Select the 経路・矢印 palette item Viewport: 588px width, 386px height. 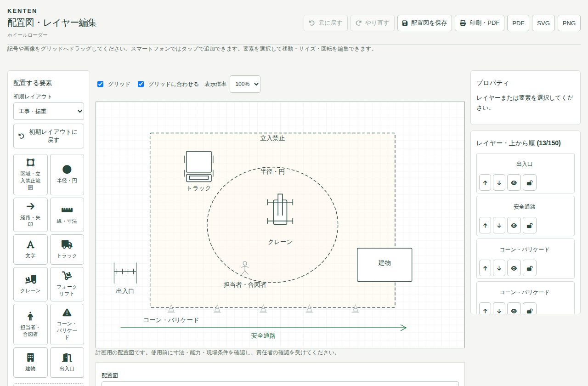30,215
